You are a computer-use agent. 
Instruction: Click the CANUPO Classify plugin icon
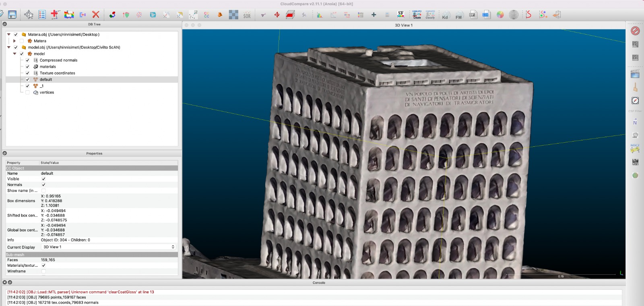pos(430,15)
